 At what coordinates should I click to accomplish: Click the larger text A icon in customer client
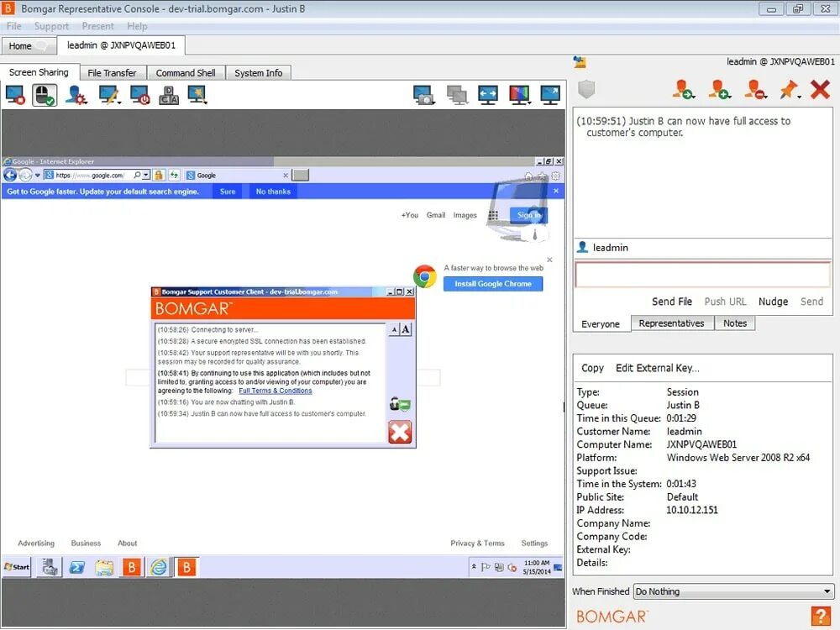406,329
